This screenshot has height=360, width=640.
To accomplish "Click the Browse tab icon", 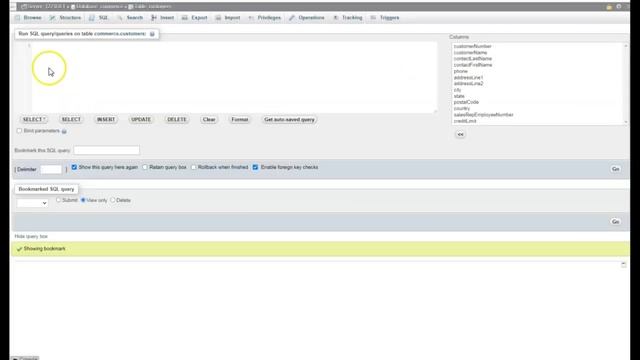I will pyautogui.click(x=18, y=18).
